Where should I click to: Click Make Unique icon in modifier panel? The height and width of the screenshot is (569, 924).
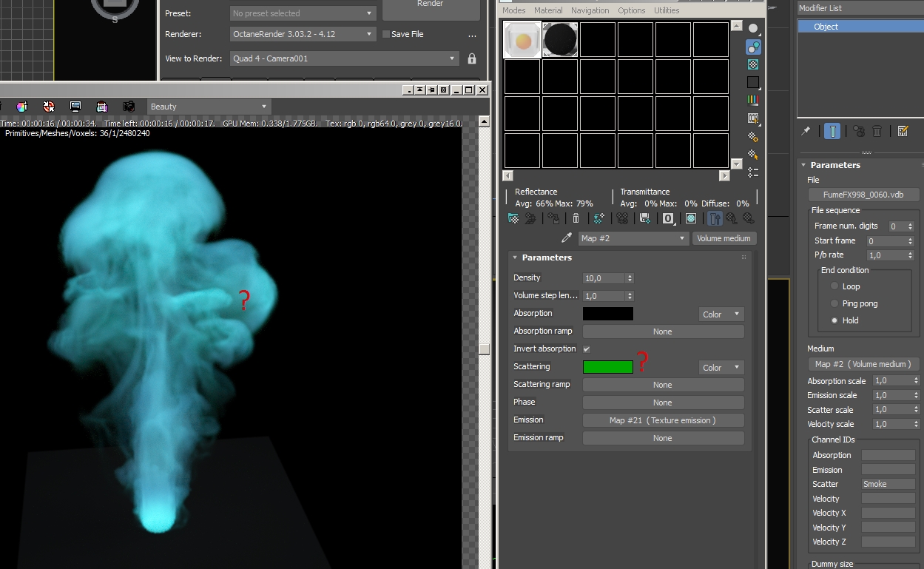(x=859, y=131)
